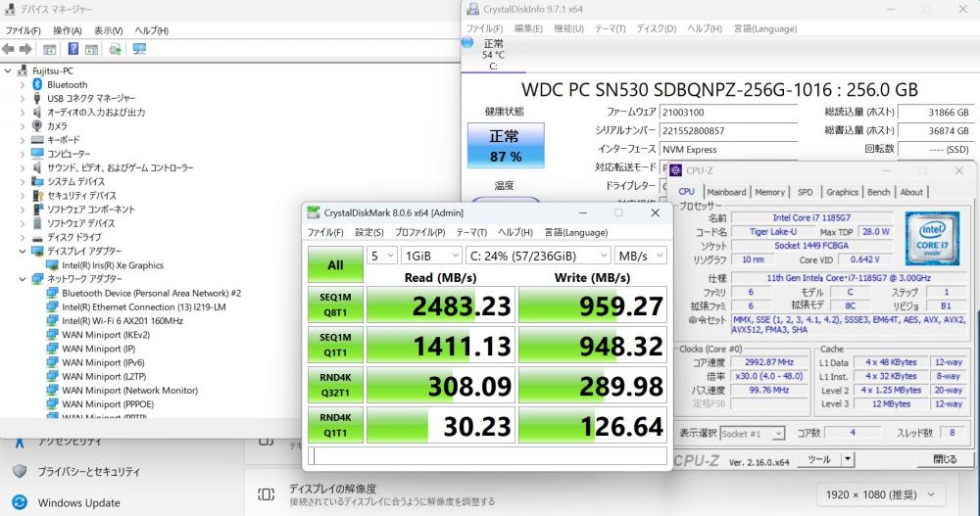
Task: Click the back arrow in Device Manager toolbar
Action: coord(8,49)
